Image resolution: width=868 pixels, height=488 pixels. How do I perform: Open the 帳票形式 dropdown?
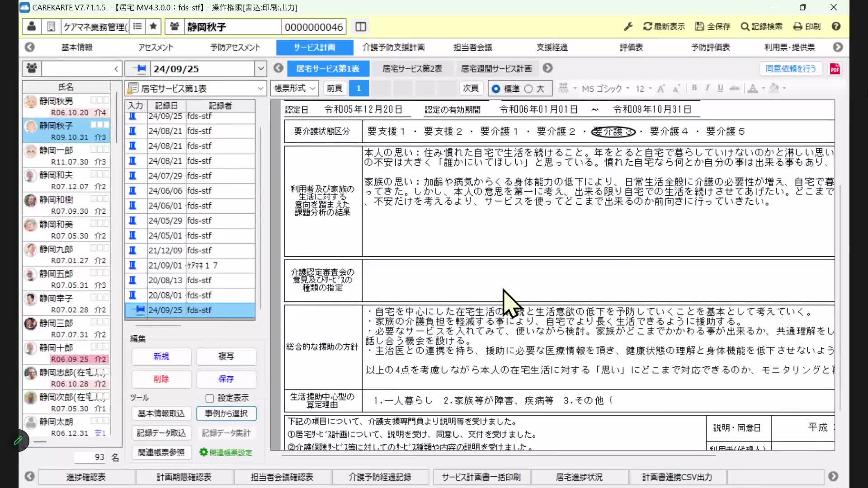294,88
